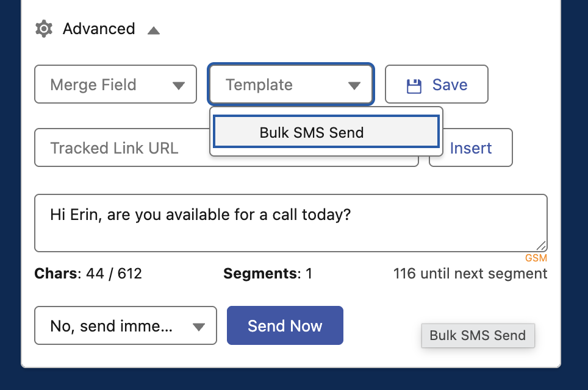The image size is (588, 390).
Task: Click the 116 until next segment text
Action: pos(470,274)
